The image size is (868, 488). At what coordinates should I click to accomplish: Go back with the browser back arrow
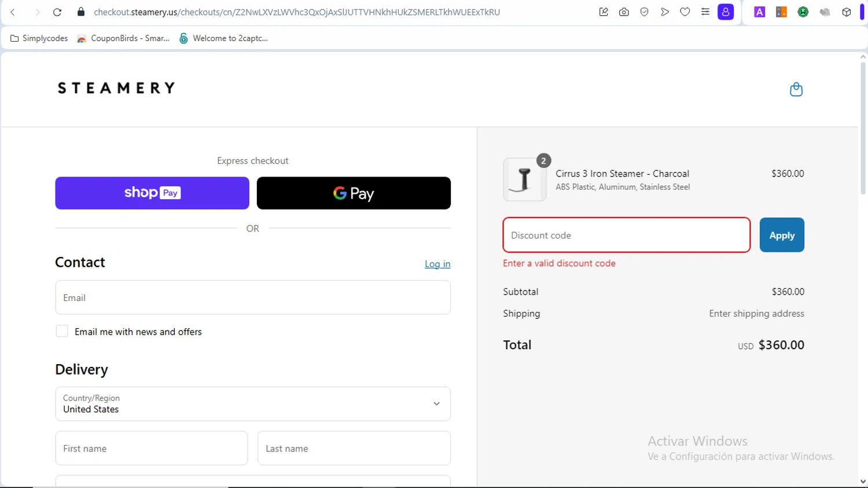click(x=13, y=12)
